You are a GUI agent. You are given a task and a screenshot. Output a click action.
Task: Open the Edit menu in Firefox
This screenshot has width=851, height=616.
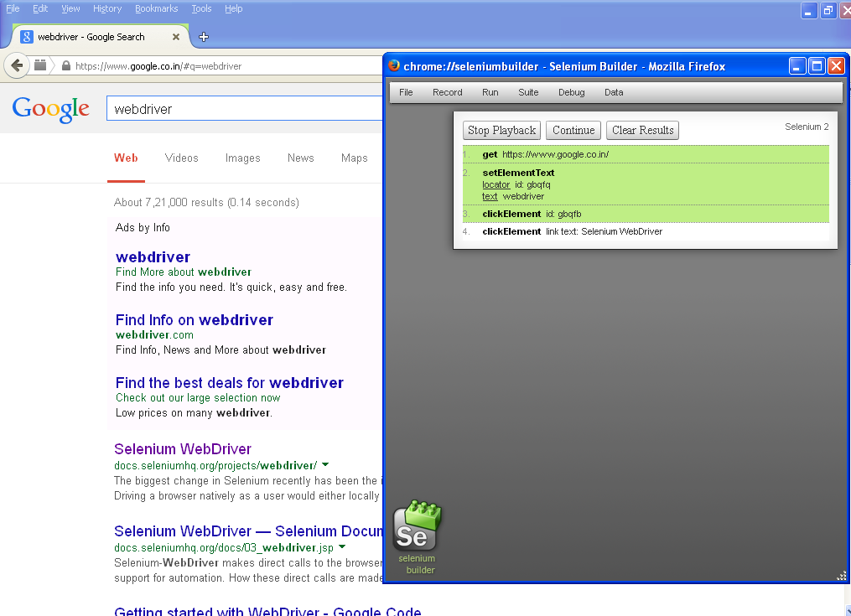(40, 8)
